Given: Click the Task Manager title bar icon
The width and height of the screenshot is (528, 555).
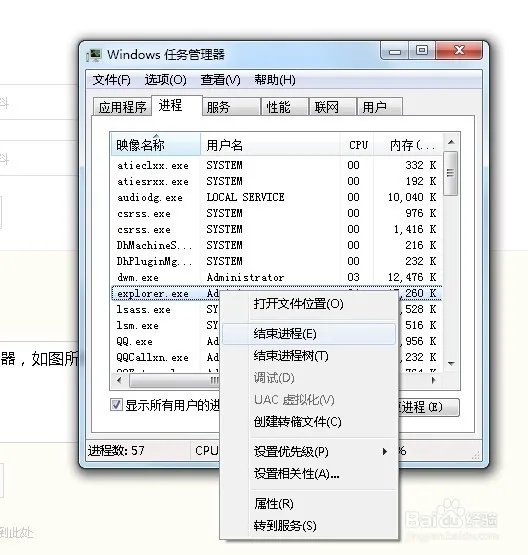Looking at the screenshot, I should coord(94,56).
